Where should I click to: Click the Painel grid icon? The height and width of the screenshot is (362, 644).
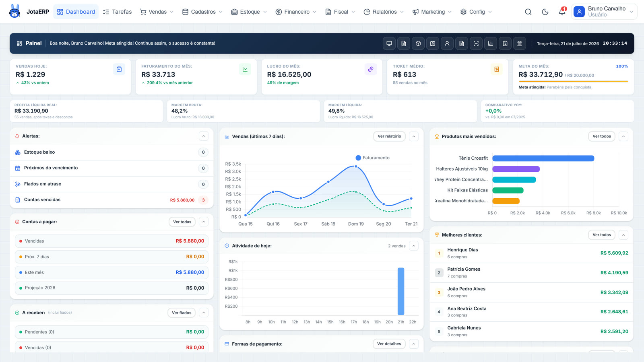tap(19, 43)
